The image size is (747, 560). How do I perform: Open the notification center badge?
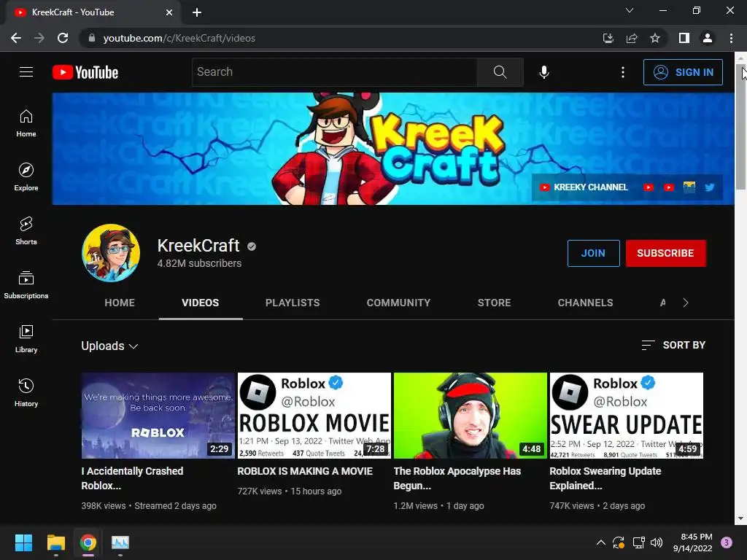tap(727, 542)
